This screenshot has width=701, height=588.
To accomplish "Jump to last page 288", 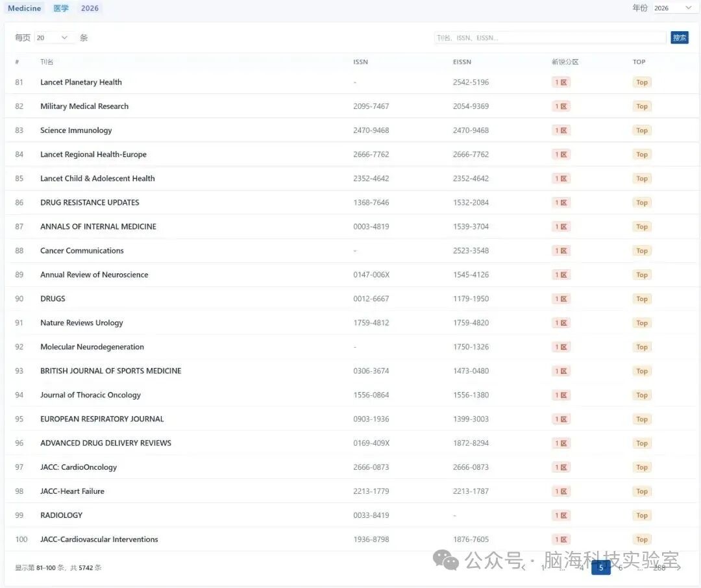I will tap(659, 568).
